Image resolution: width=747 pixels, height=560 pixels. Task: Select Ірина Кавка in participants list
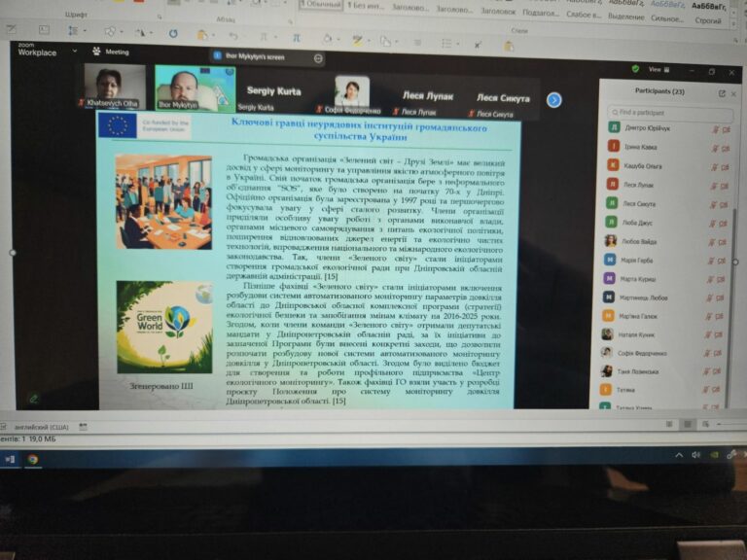[x=669, y=147]
